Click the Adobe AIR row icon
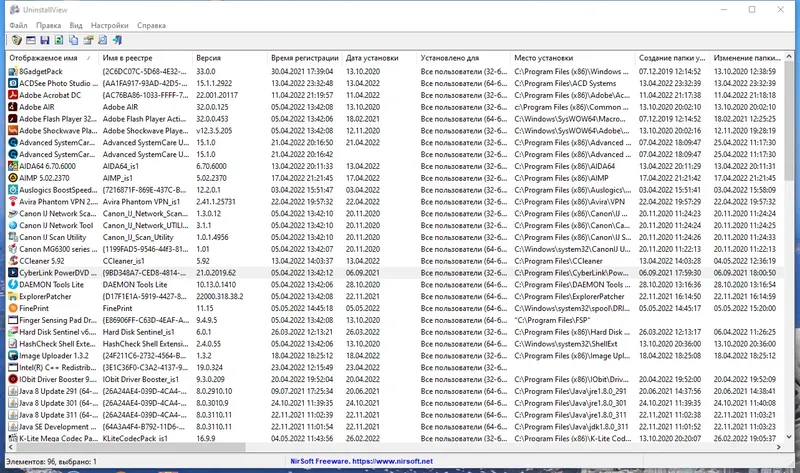This screenshot has height=473, width=800. click(13, 107)
